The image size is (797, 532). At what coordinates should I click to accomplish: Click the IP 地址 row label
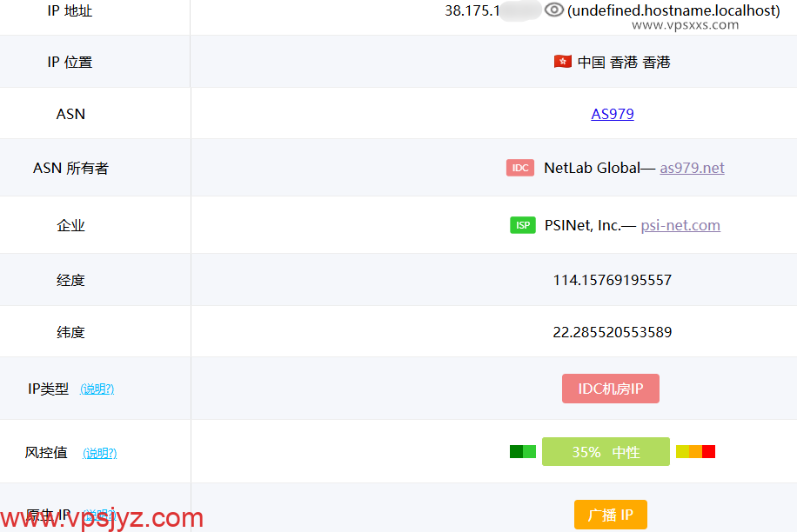click(x=70, y=10)
